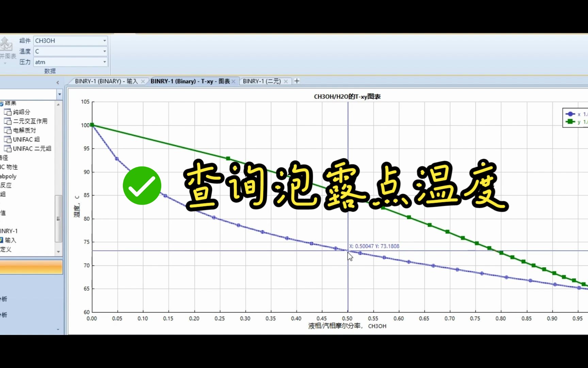Viewport: 588px width, 368px height.
Task: Click the plus button to add a tab
Action: point(297,81)
